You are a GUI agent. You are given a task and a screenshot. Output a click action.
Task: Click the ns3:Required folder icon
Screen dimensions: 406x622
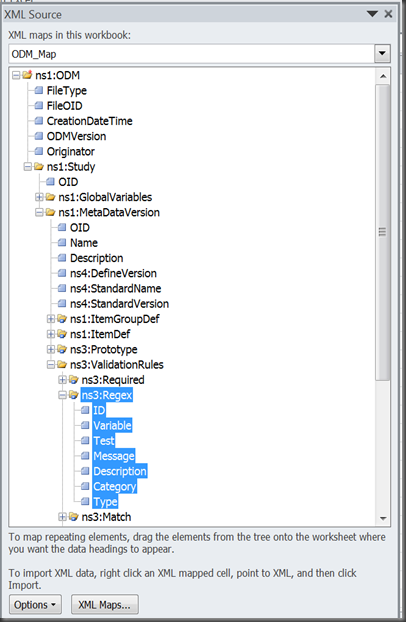pos(73,380)
